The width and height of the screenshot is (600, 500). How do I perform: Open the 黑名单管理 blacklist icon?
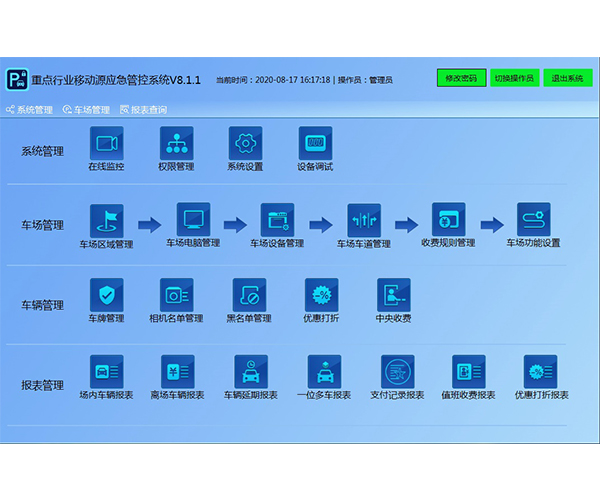tap(249, 294)
